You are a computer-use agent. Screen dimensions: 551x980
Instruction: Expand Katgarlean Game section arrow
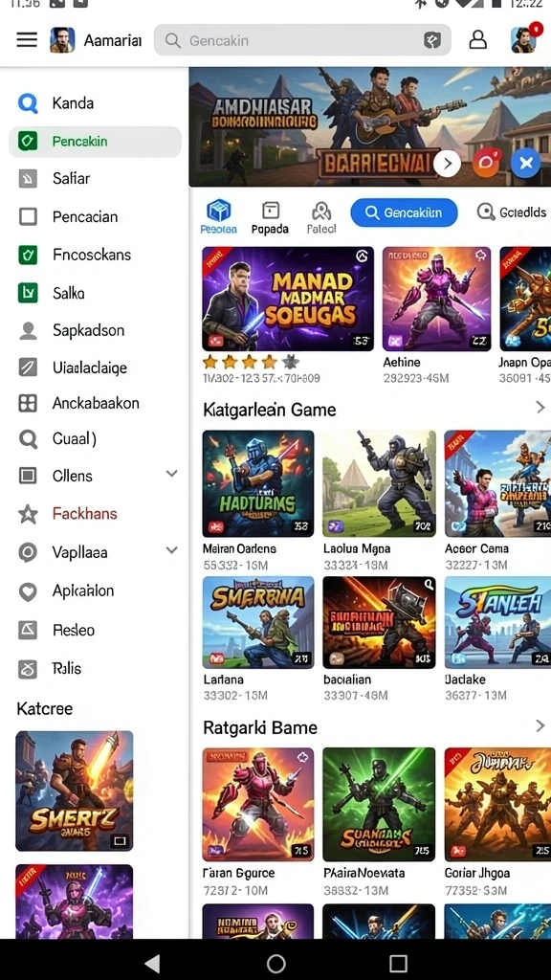point(540,408)
